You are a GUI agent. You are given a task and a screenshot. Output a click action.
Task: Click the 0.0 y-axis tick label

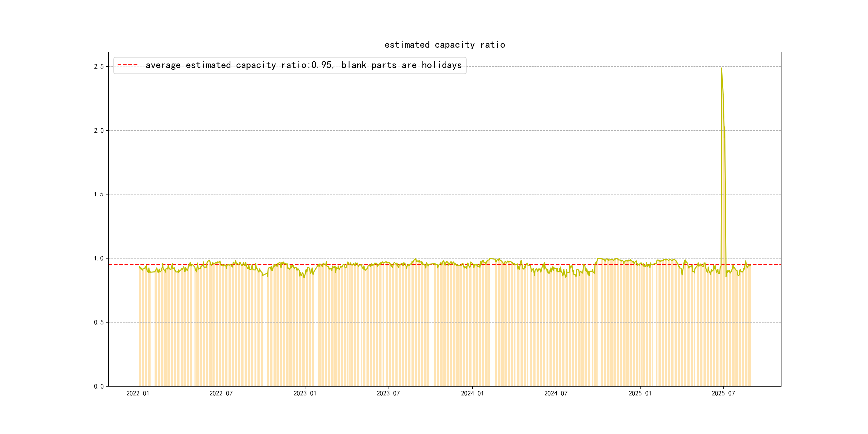(99, 386)
